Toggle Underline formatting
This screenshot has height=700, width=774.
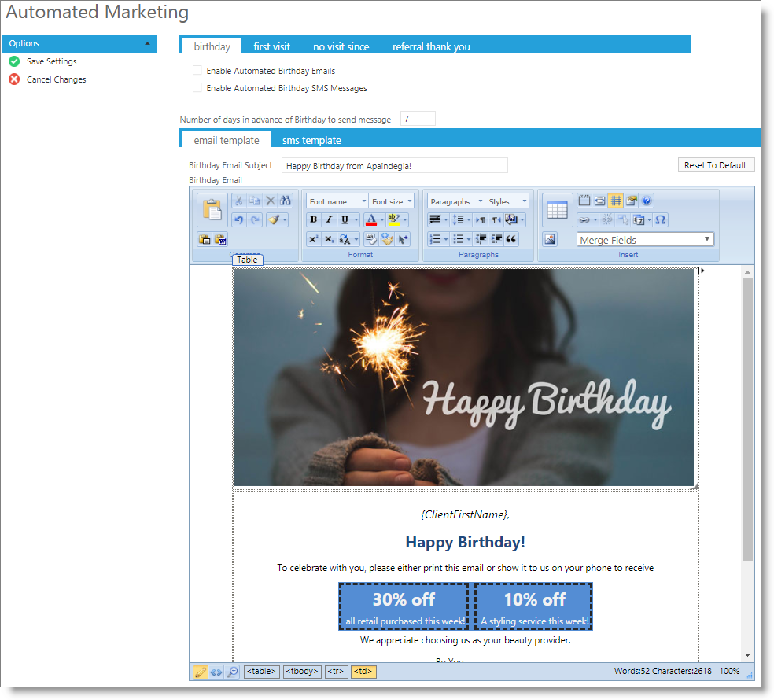(x=345, y=219)
